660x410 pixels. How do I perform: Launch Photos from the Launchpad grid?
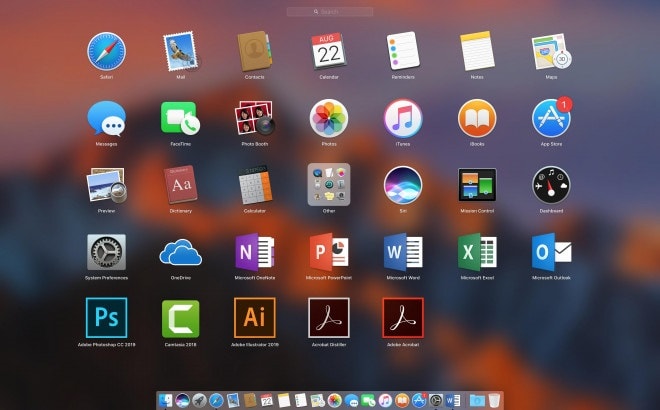[x=329, y=118]
